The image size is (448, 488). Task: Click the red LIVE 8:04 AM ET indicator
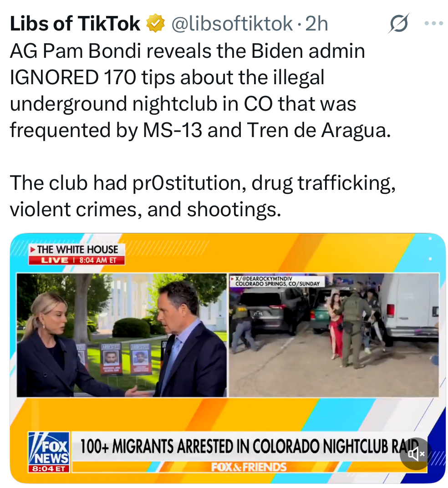tap(77, 260)
